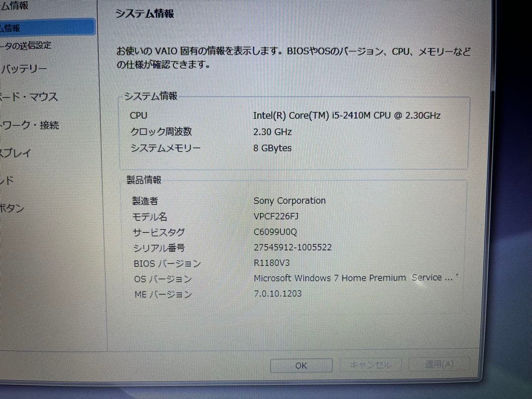Image resolution: width=532 pixels, height=399 pixels.
Task: Click the 製品情報 group title
Action: 144,180
